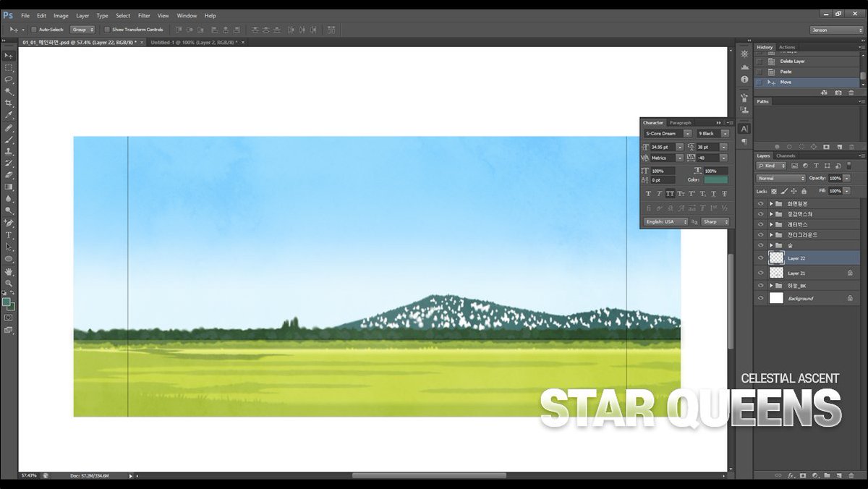Toggle All Caps style in Character panel
This screenshot has height=489, width=868.
(x=670, y=194)
